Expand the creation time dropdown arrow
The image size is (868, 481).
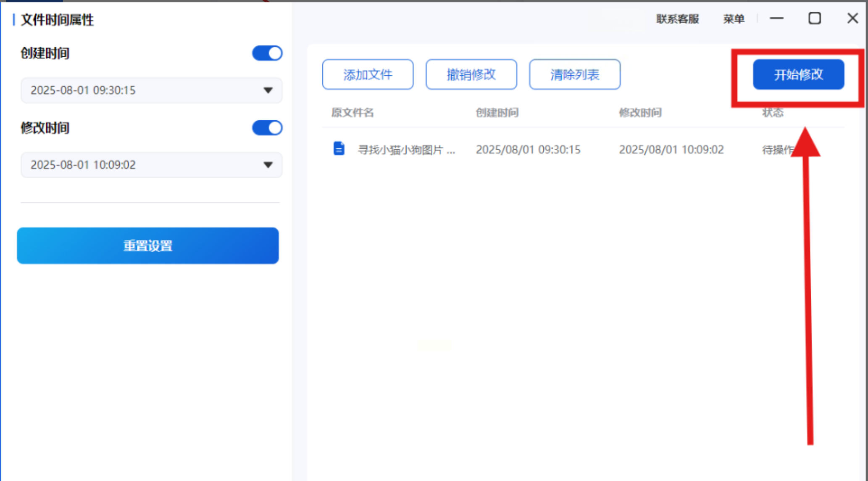tap(268, 90)
